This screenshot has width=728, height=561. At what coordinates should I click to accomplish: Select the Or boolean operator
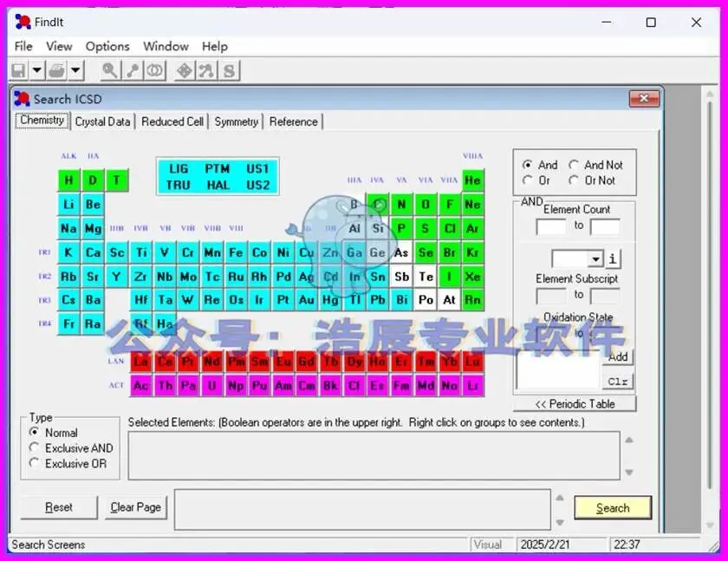click(536, 180)
